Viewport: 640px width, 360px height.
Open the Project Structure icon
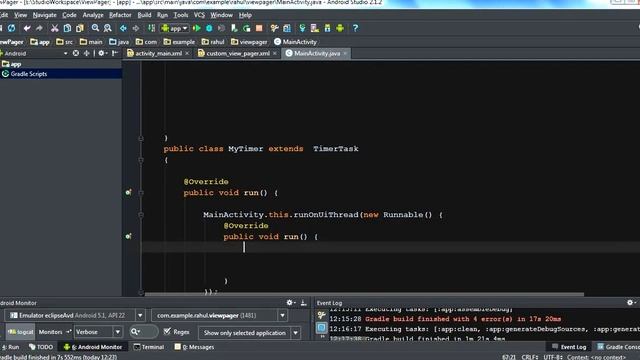(x=287, y=28)
